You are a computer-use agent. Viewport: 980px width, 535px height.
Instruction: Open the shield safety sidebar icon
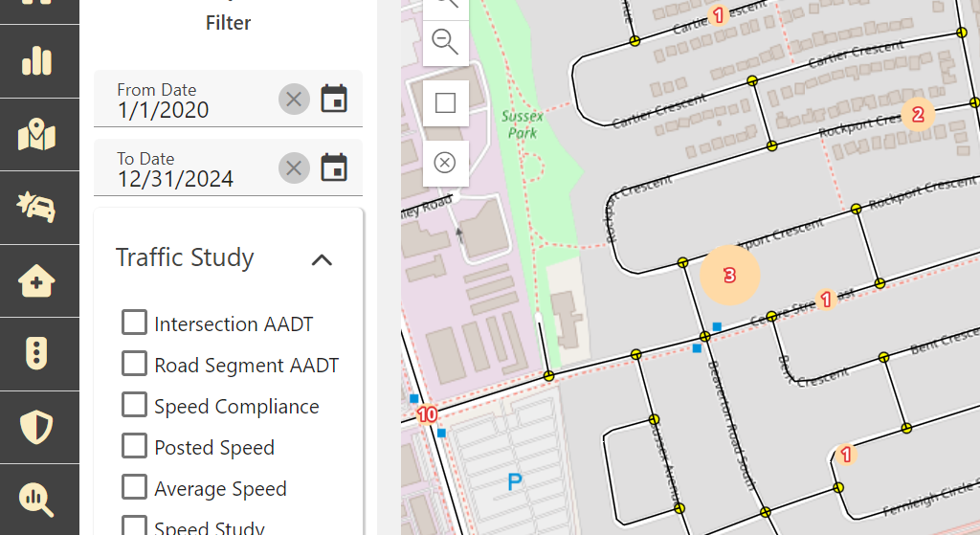[37, 426]
